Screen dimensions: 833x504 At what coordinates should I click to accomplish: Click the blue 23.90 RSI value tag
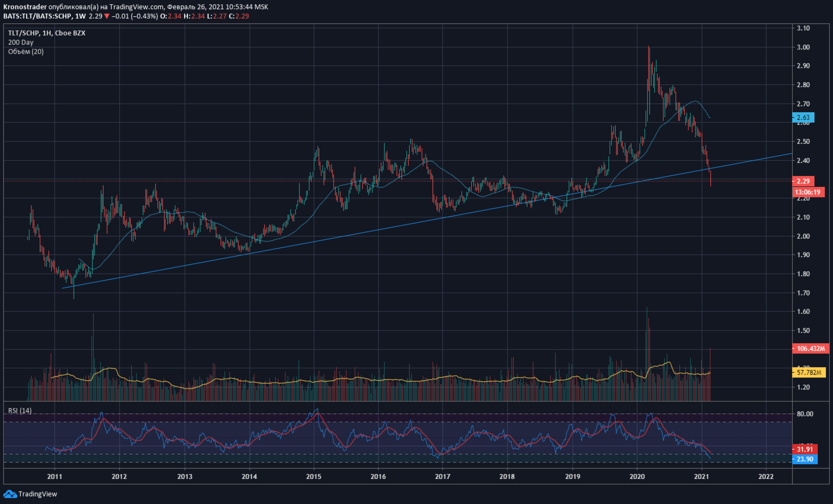tap(805, 459)
